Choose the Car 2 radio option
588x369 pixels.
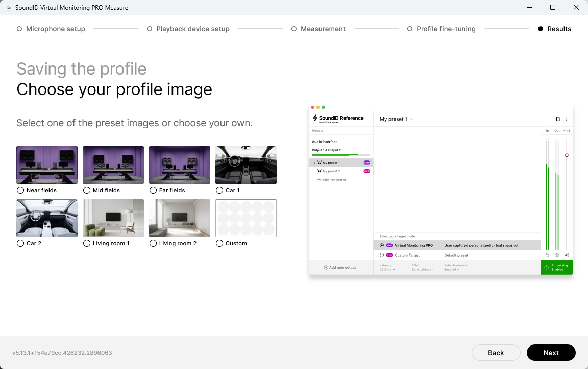tap(20, 243)
